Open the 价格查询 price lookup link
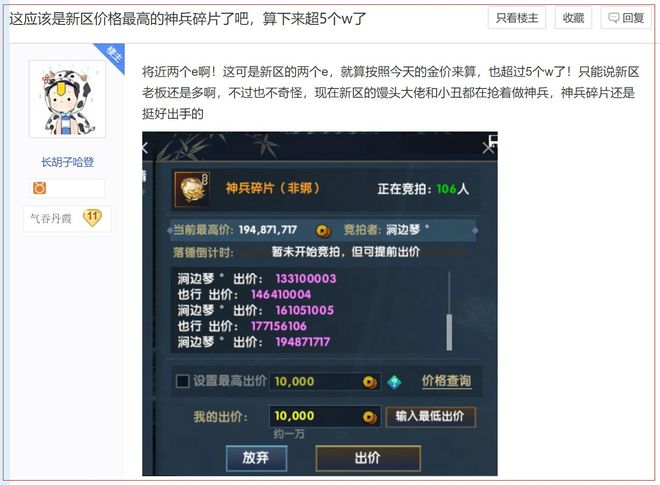Viewport: 660px width, 485px height. click(x=447, y=381)
